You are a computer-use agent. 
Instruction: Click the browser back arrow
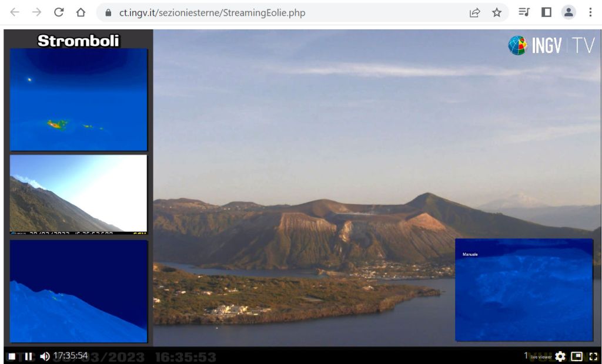coord(15,12)
